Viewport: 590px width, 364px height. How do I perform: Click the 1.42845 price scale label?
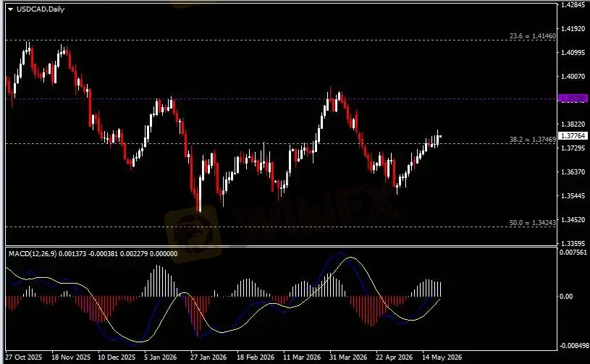click(573, 5)
